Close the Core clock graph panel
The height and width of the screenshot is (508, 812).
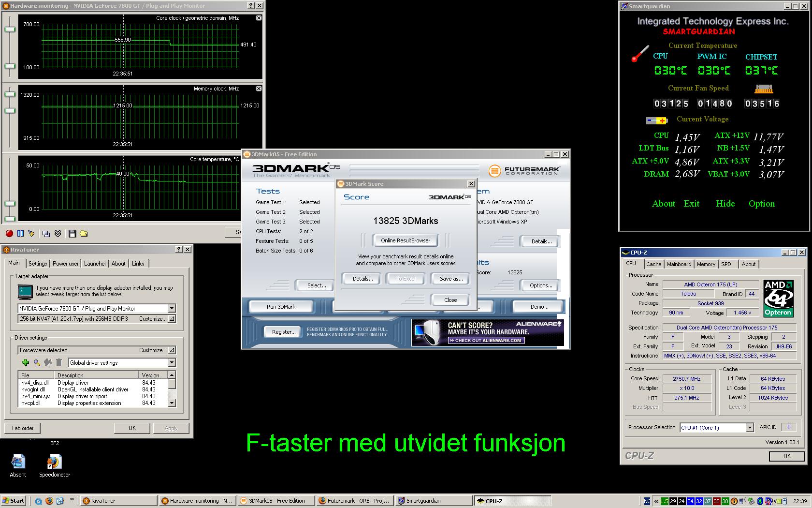pyautogui.click(x=259, y=18)
